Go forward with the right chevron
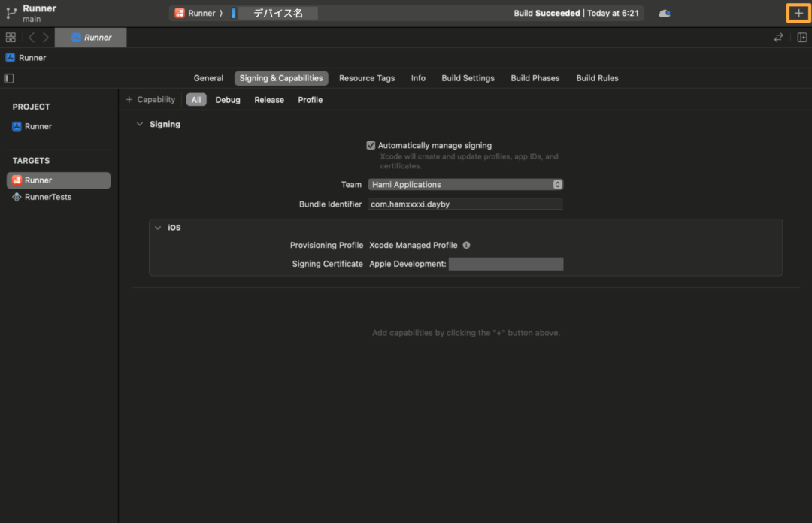Viewport: 812px width, 523px height. (46, 38)
